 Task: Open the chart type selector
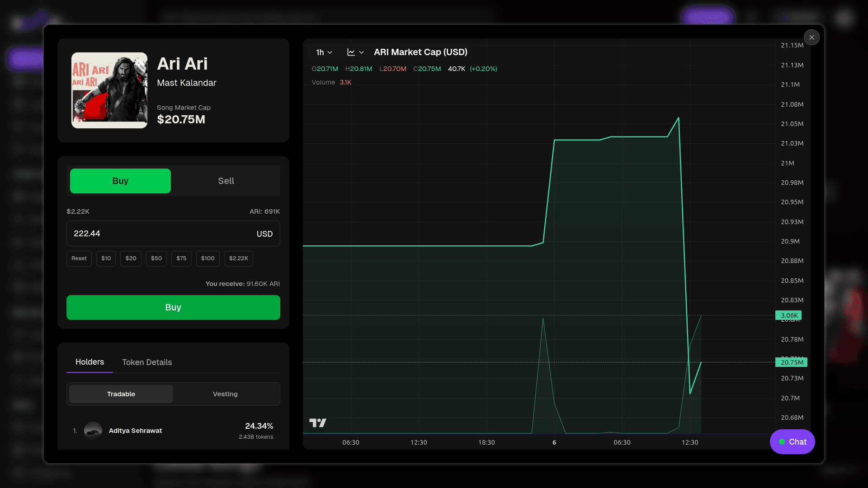355,52
